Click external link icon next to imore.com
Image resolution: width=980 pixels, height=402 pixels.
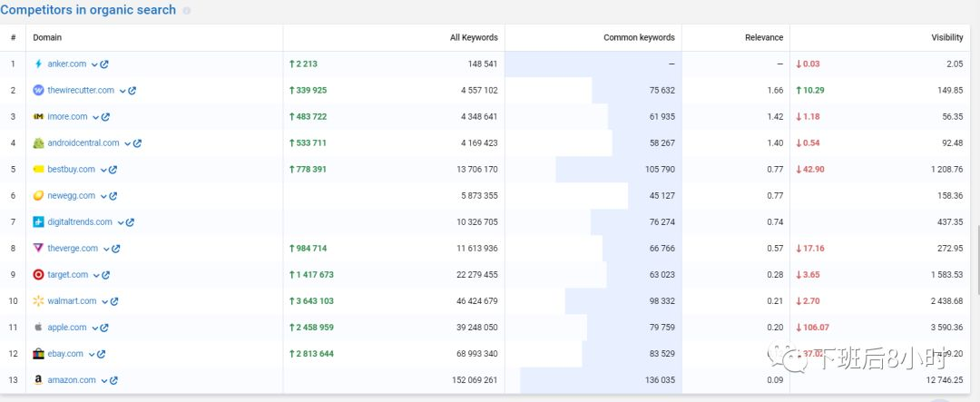coord(105,117)
